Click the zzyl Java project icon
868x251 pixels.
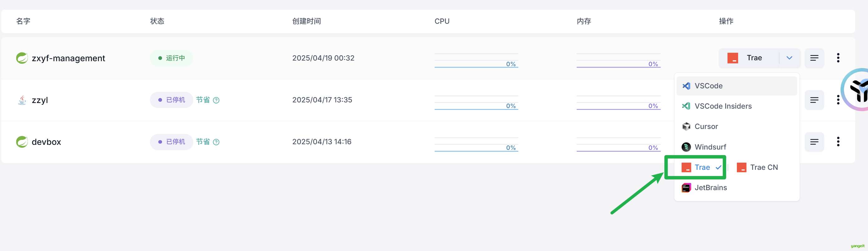22,100
